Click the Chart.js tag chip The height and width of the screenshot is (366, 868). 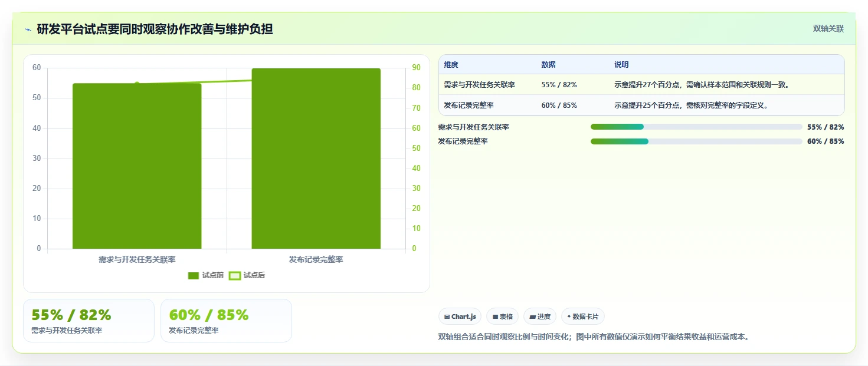coord(460,316)
